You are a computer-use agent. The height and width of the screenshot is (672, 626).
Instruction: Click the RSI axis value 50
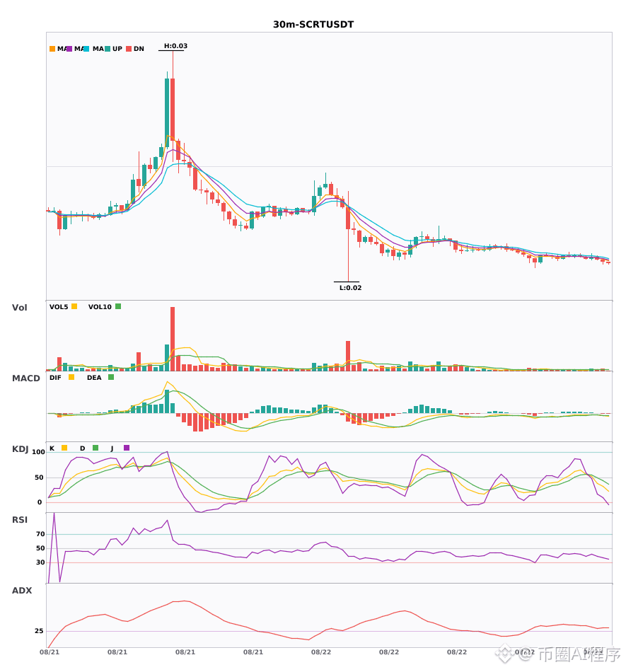click(41, 548)
